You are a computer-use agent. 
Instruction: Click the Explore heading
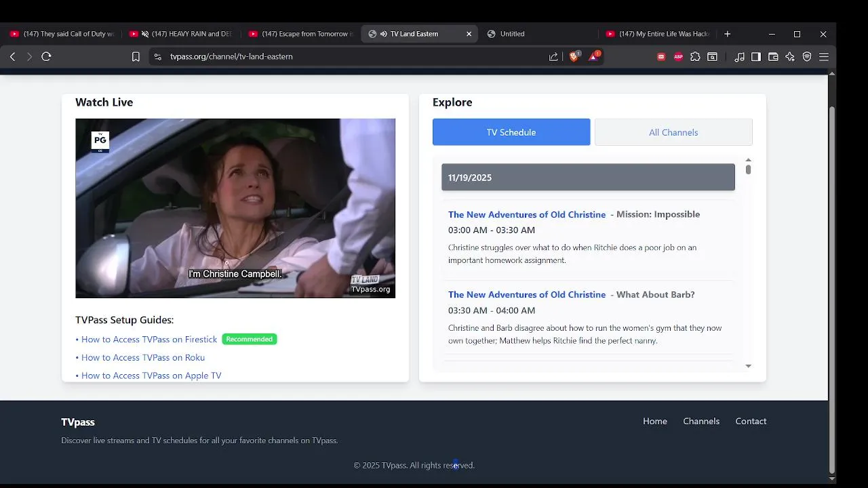tap(452, 102)
